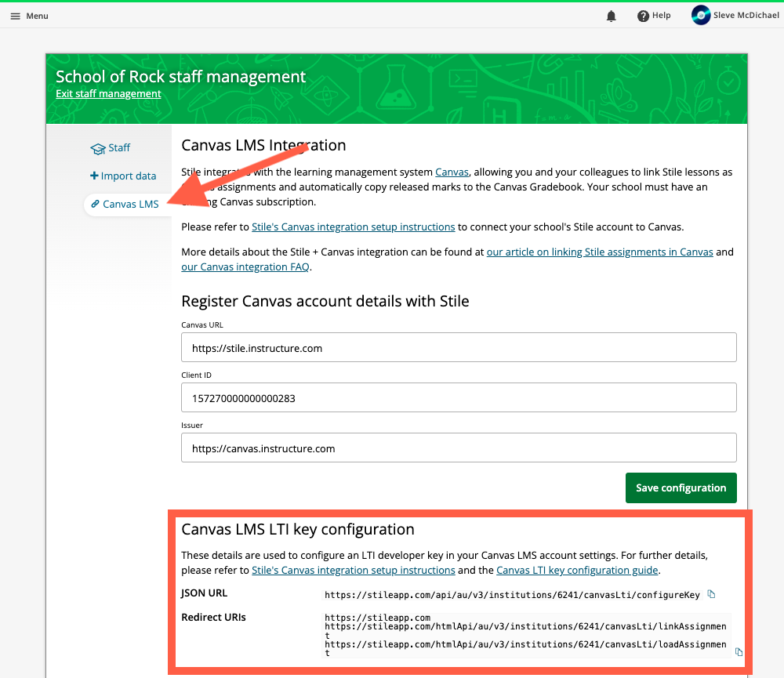Click the Redirect URIs label
The width and height of the screenshot is (784, 678).
pos(213,617)
